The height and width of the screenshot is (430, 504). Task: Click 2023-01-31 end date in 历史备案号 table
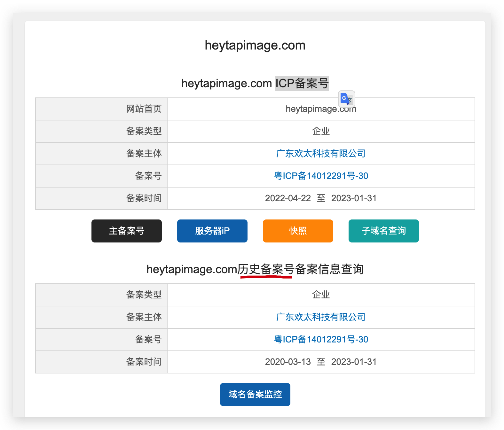(x=354, y=362)
